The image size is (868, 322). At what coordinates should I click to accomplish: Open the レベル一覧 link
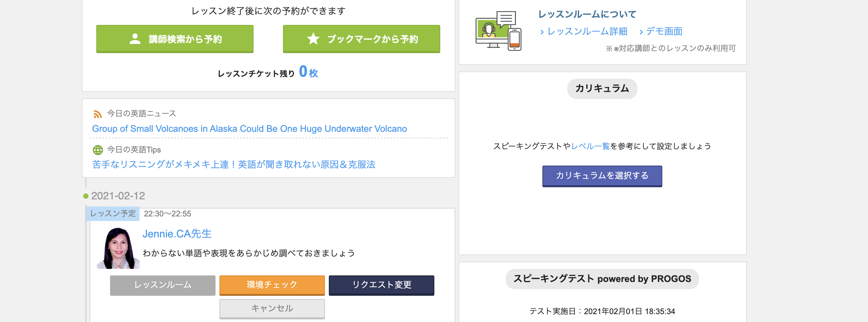tap(590, 146)
